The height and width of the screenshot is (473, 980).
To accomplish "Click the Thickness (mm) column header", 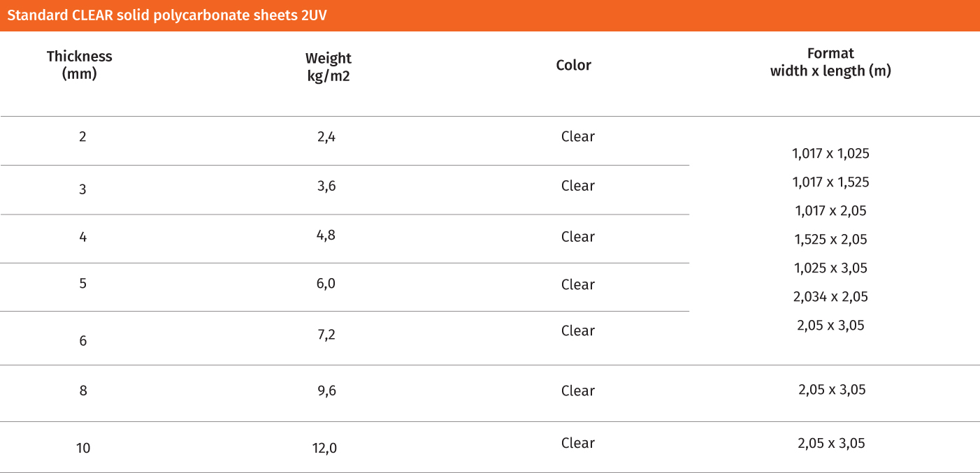I will 80,65.
